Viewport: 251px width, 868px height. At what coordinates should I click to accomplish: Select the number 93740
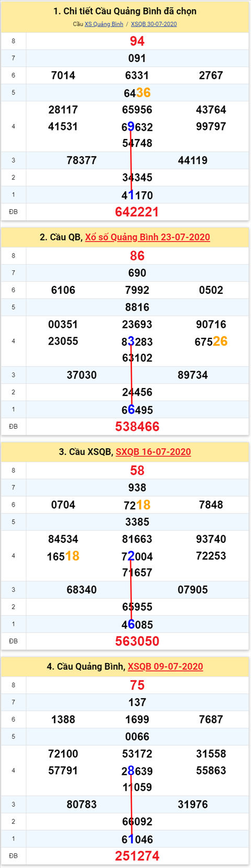click(211, 539)
